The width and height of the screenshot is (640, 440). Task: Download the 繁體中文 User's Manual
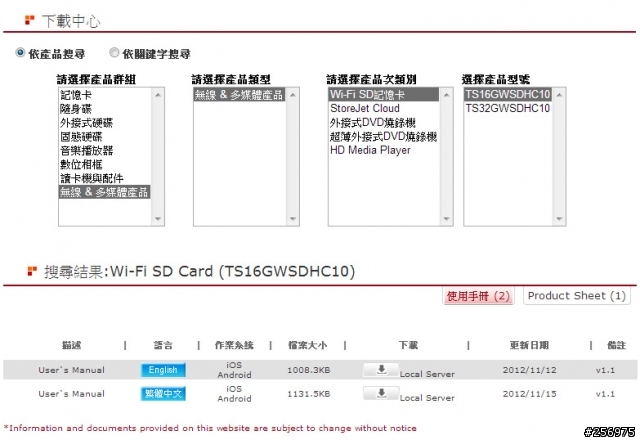click(381, 393)
